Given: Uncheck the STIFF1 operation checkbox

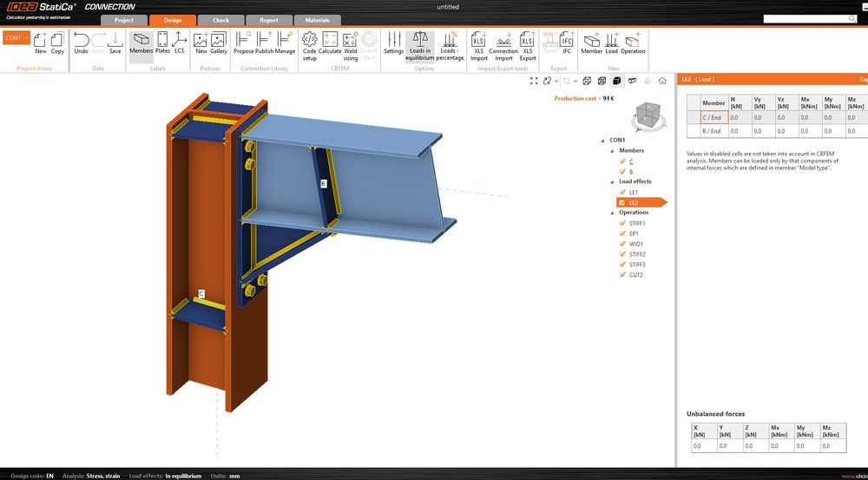Looking at the screenshot, I should point(622,223).
